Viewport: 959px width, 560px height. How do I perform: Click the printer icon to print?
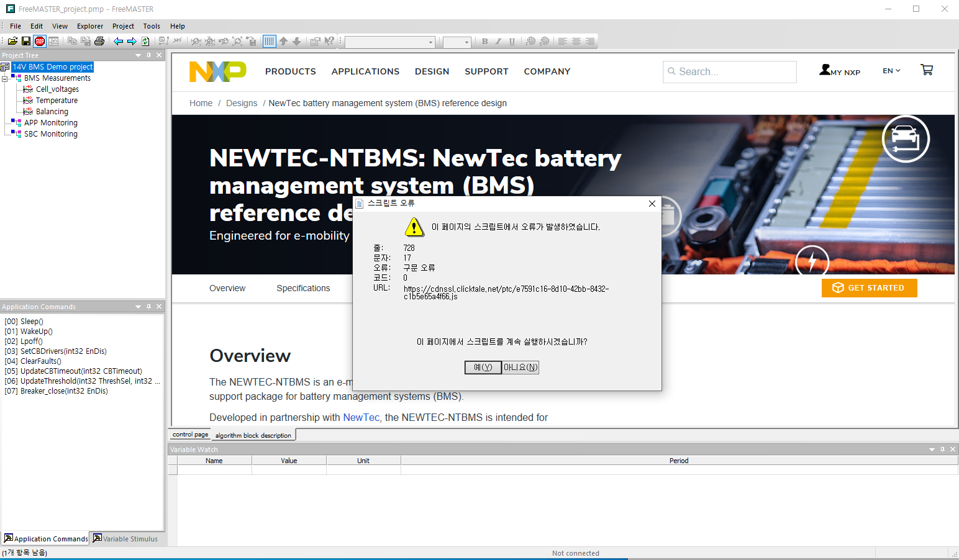coord(99,41)
